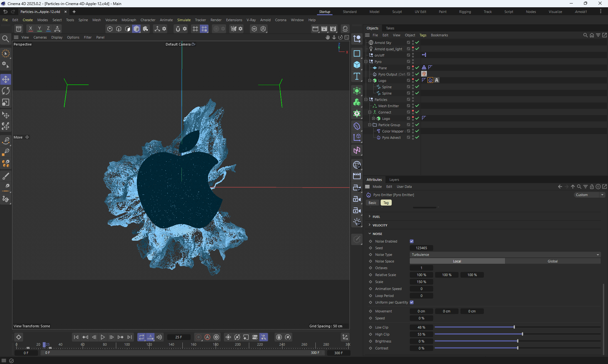Toggle the Uniform per Quantity checkbox

click(x=412, y=302)
